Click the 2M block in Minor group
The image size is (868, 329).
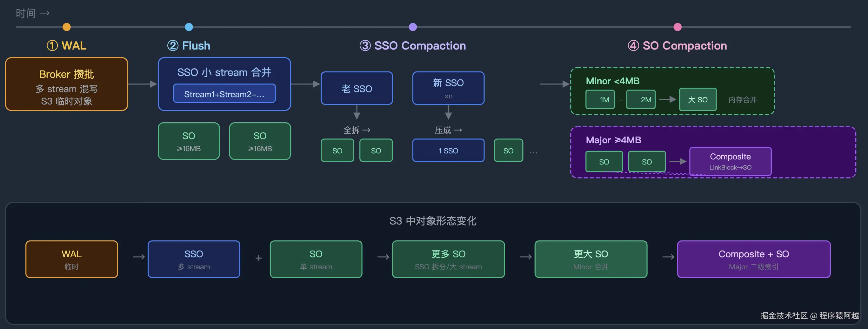pos(641,99)
